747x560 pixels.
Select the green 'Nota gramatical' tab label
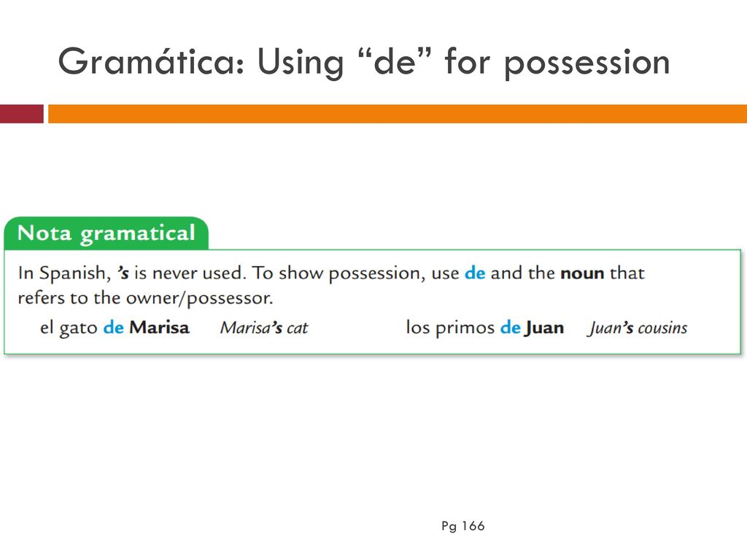(x=107, y=233)
